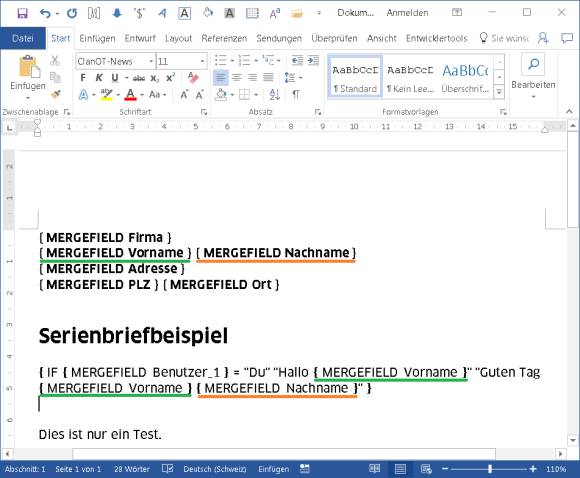Click the Cut scissors icon
Image resolution: width=580 pixels, height=478 pixels.
click(55, 60)
